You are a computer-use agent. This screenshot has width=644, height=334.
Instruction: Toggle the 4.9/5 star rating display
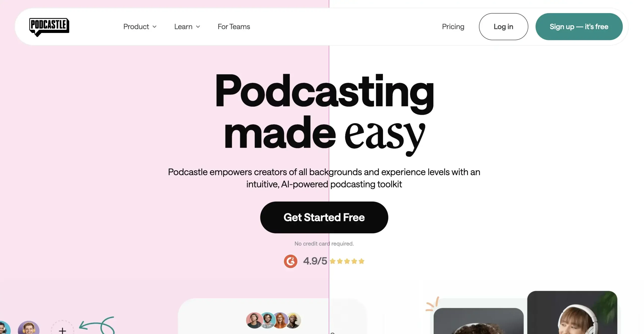click(x=324, y=261)
